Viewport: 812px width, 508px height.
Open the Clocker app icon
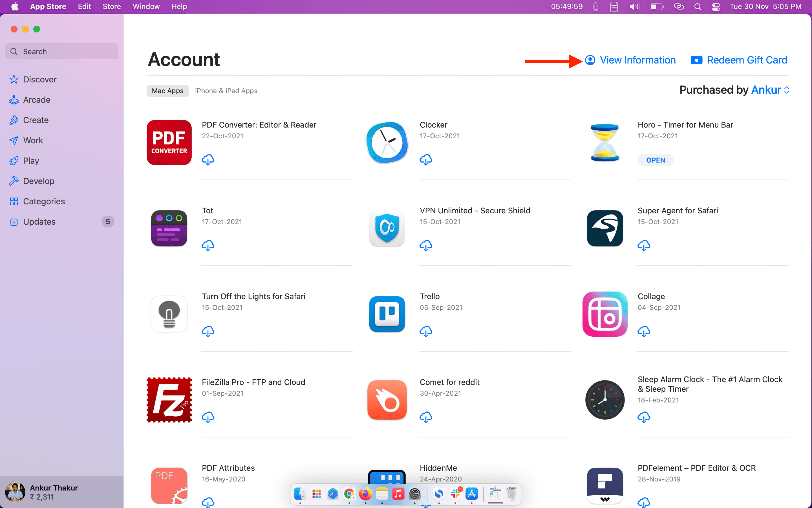[387, 143]
